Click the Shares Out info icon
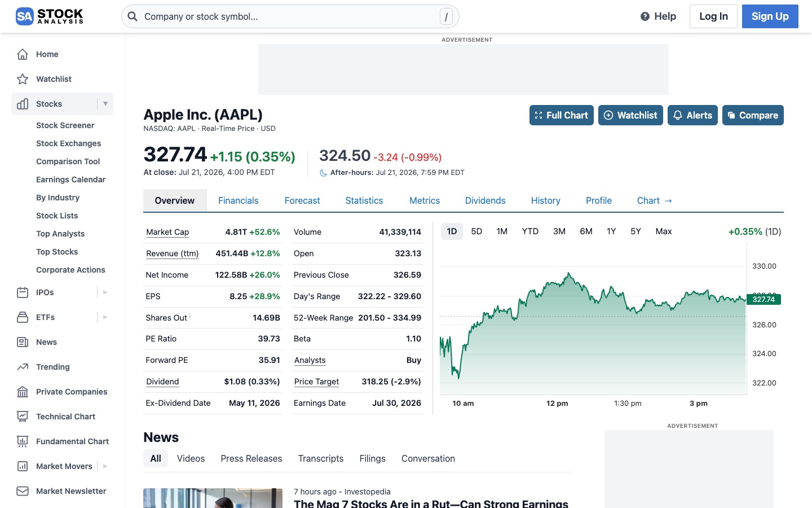The height and width of the screenshot is (508, 812). click(x=190, y=316)
